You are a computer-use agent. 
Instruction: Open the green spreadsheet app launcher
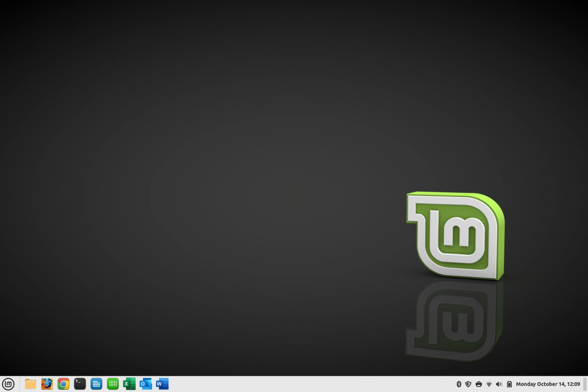click(x=113, y=384)
